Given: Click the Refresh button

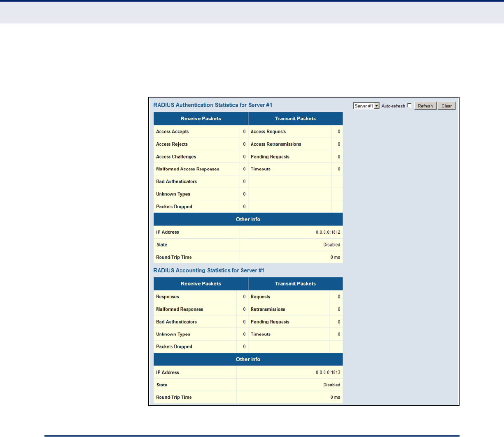Looking at the screenshot, I should 425,106.
